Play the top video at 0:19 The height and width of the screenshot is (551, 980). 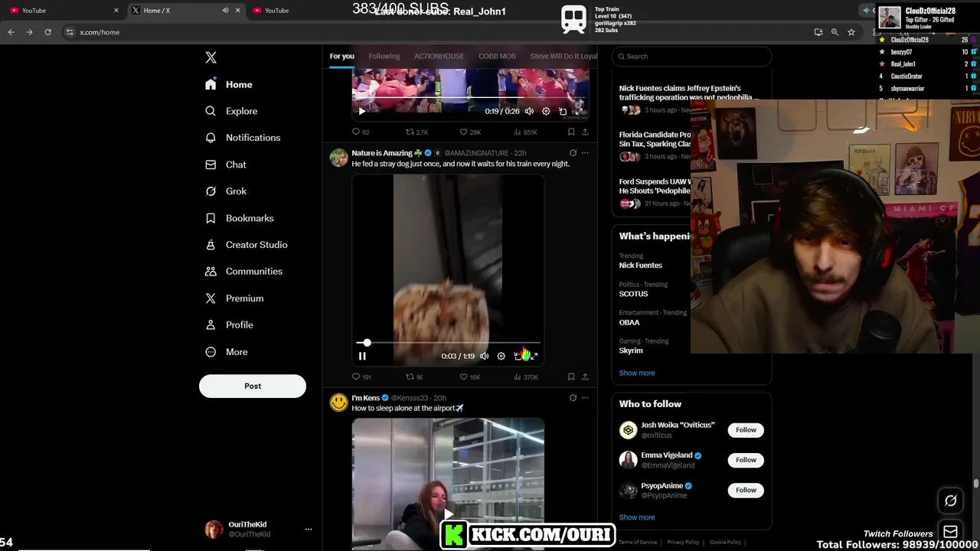tap(362, 111)
